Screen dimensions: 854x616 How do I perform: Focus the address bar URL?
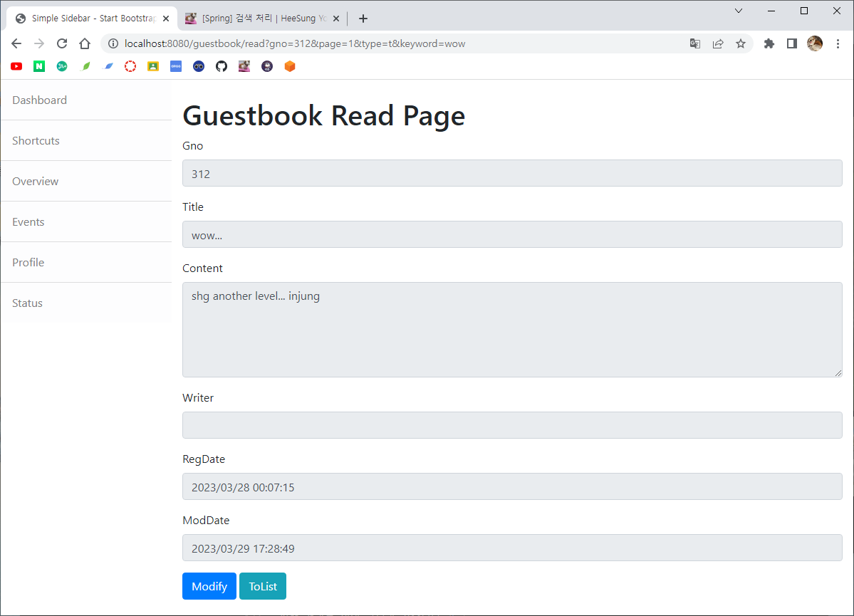pyautogui.click(x=295, y=43)
